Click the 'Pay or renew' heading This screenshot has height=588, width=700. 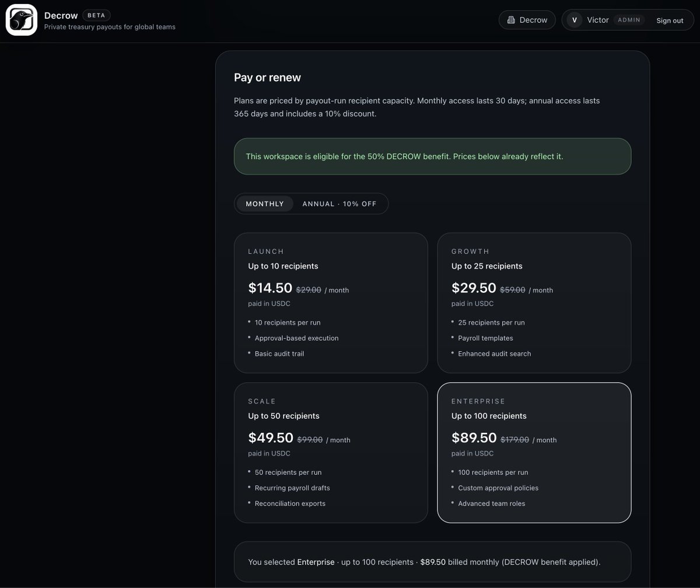click(267, 78)
